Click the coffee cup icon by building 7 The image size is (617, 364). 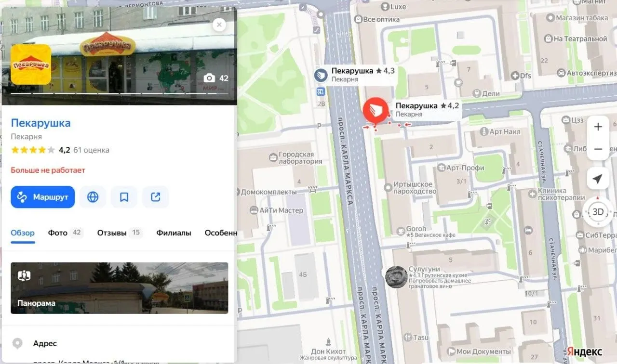click(x=458, y=82)
